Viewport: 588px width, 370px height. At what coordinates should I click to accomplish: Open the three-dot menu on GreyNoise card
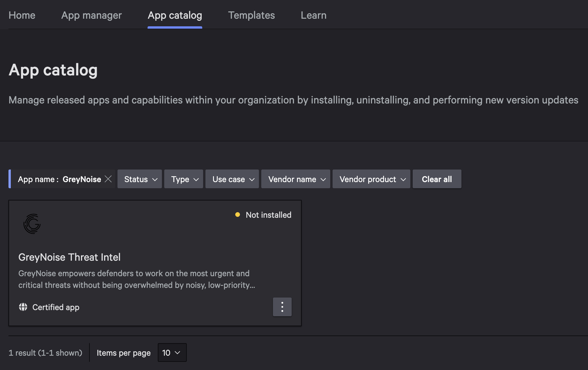tap(282, 307)
